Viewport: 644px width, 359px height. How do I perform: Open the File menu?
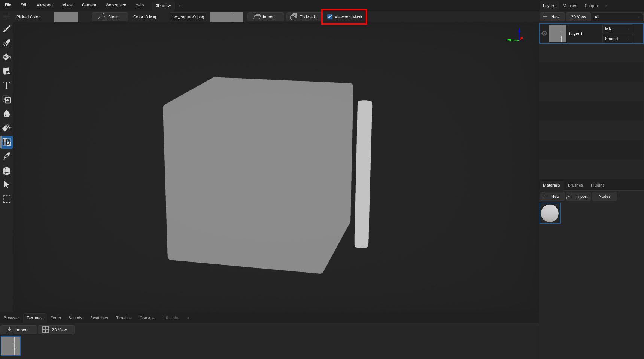8,5
